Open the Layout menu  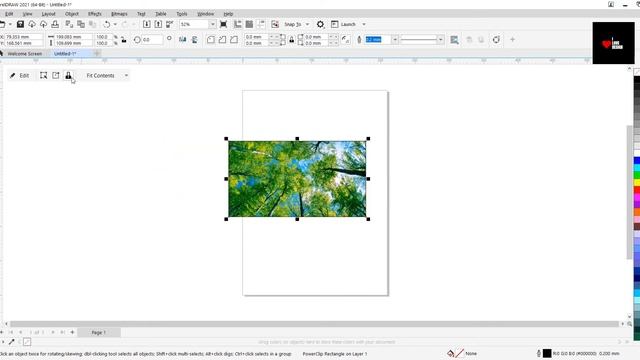coord(48,14)
